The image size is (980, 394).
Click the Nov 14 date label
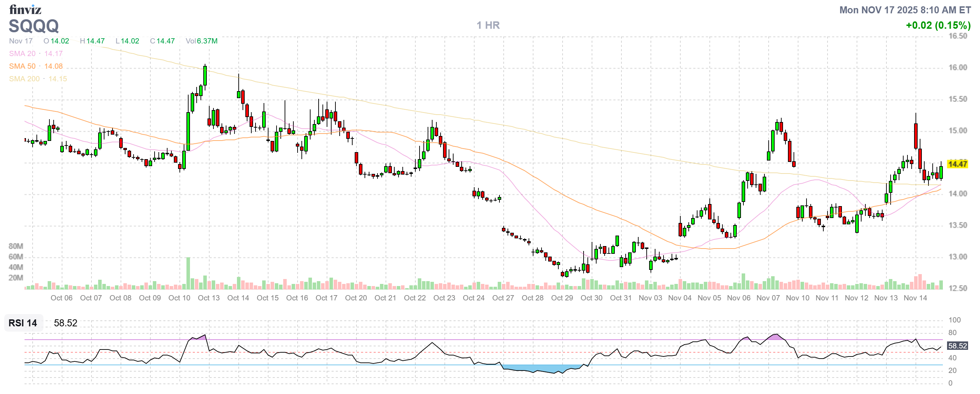click(915, 298)
